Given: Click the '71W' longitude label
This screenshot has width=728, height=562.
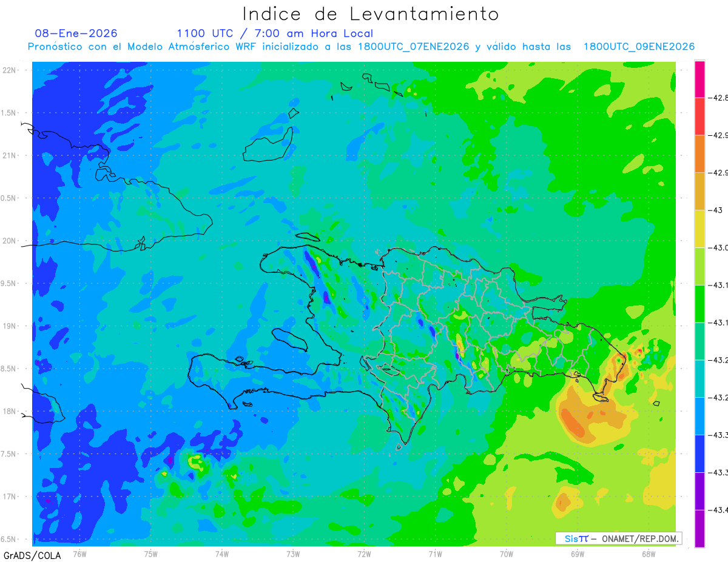Looking at the screenshot, I should click(435, 554).
